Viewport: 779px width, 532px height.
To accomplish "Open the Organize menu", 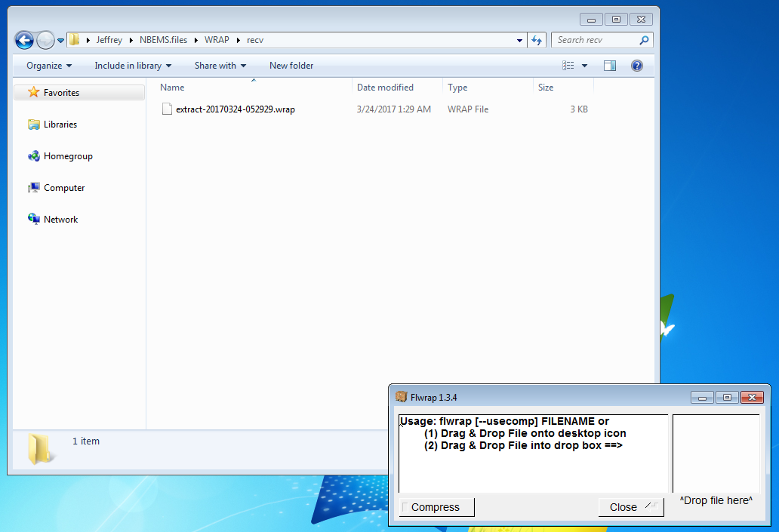I will point(48,66).
